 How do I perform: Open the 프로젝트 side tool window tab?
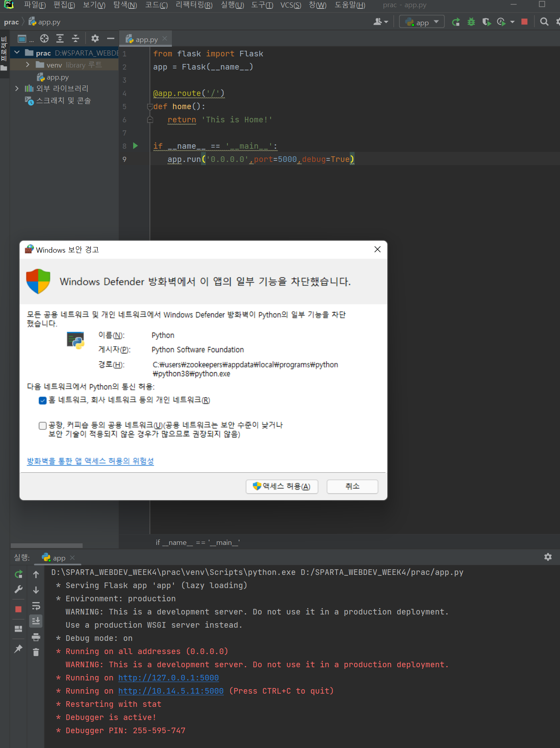[4, 54]
